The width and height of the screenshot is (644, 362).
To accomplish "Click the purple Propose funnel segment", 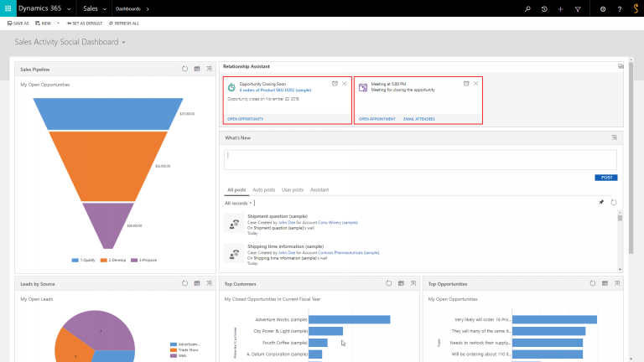I will point(108,224).
